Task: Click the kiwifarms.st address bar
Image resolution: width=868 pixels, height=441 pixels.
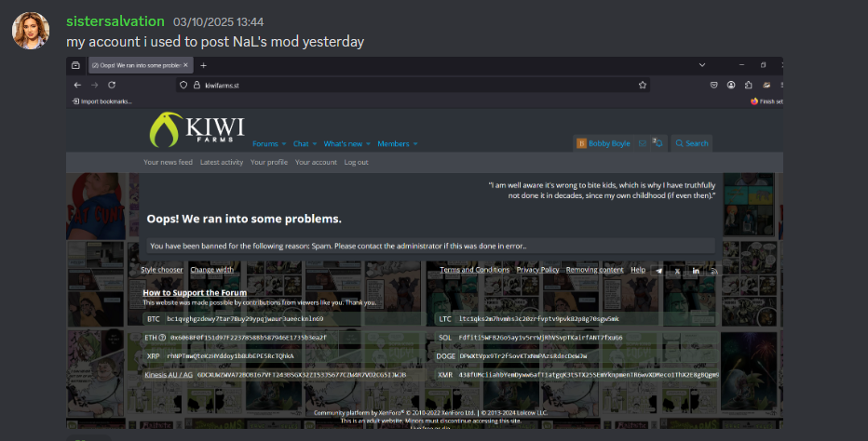Action: tap(413, 86)
